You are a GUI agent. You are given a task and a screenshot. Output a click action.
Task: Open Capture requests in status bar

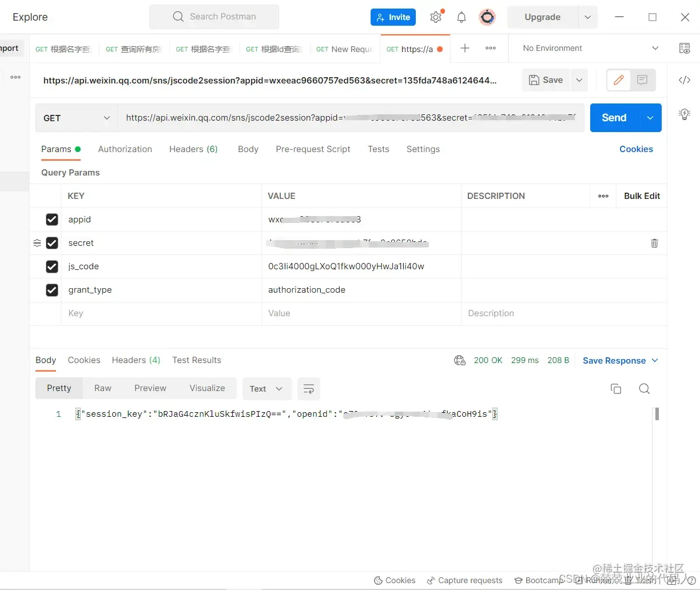tap(464, 580)
